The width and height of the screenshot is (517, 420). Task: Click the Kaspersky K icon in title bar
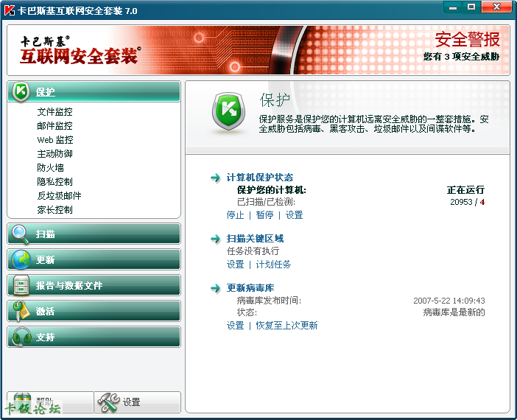pos(10,10)
